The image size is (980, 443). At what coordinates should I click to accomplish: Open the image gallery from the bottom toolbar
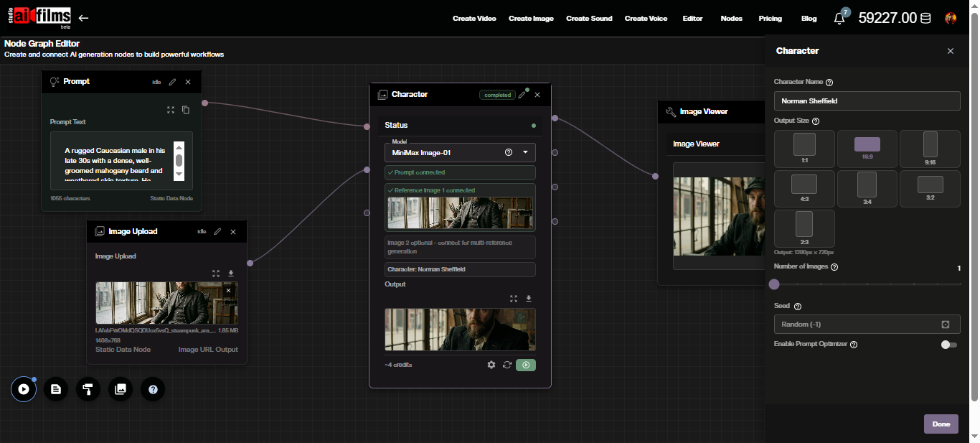pos(120,389)
